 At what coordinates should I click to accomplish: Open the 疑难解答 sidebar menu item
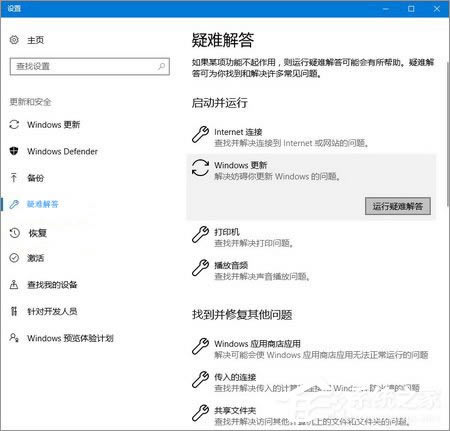43,204
